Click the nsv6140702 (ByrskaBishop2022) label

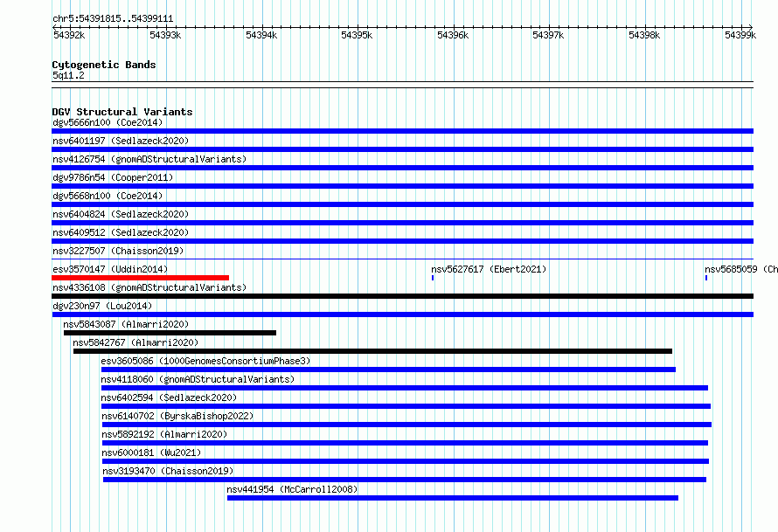pyautogui.click(x=177, y=416)
